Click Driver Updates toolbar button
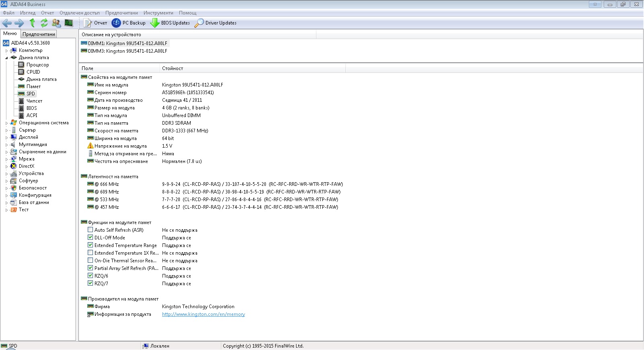Screen dimensions: 644x350 pos(216,23)
